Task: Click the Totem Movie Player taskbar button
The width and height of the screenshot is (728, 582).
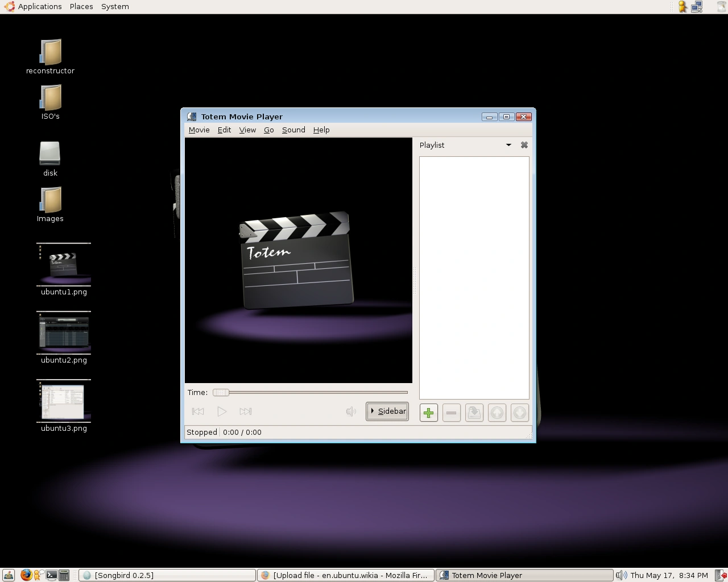Action: pyautogui.click(x=524, y=575)
